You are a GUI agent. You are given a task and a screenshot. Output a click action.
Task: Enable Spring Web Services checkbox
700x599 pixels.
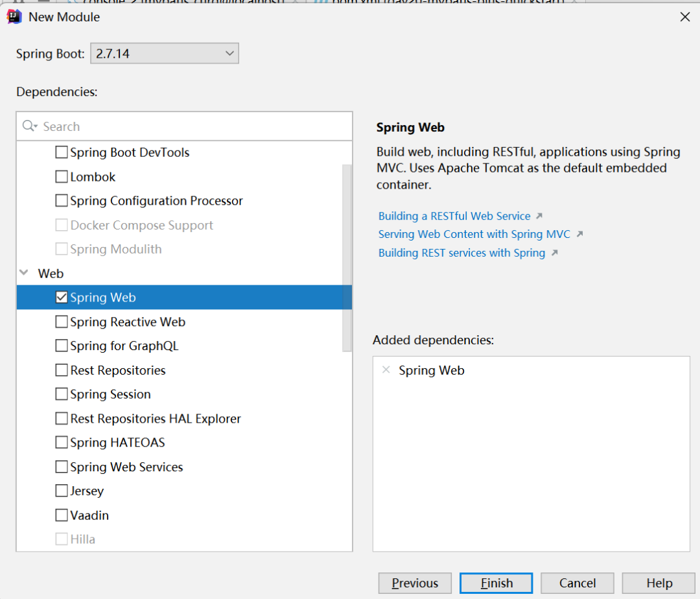pos(62,467)
